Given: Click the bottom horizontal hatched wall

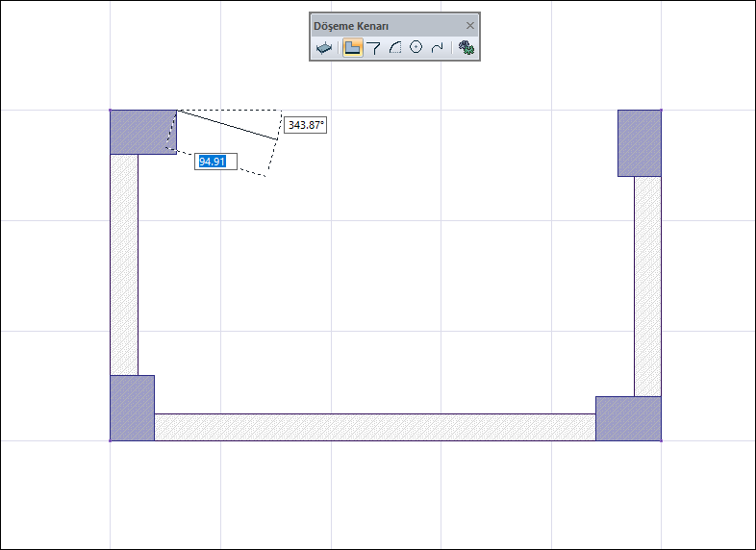Looking at the screenshot, I should click(x=375, y=427).
